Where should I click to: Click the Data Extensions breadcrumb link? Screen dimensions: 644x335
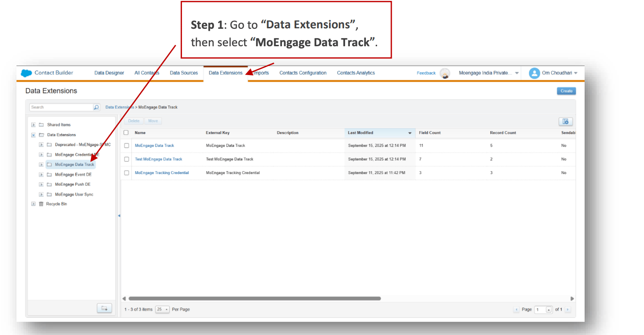[x=120, y=107]
